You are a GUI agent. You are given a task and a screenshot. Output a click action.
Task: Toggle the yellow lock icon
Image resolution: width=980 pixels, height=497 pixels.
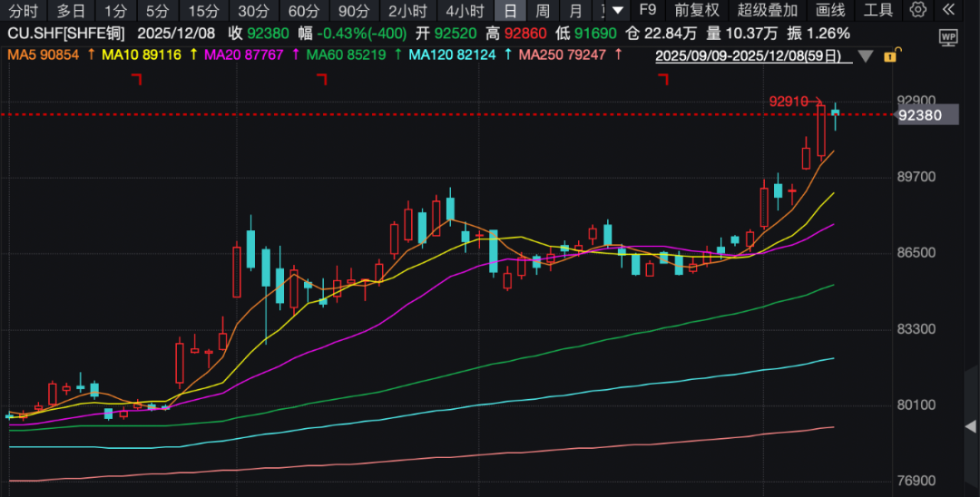point(889,55)
